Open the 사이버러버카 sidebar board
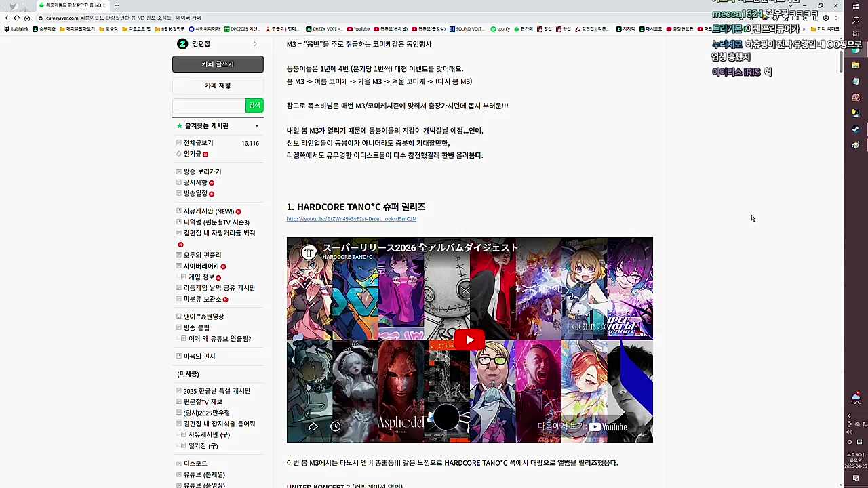The height and width of the screenshot is (488, 868). [x=201, y=266]
